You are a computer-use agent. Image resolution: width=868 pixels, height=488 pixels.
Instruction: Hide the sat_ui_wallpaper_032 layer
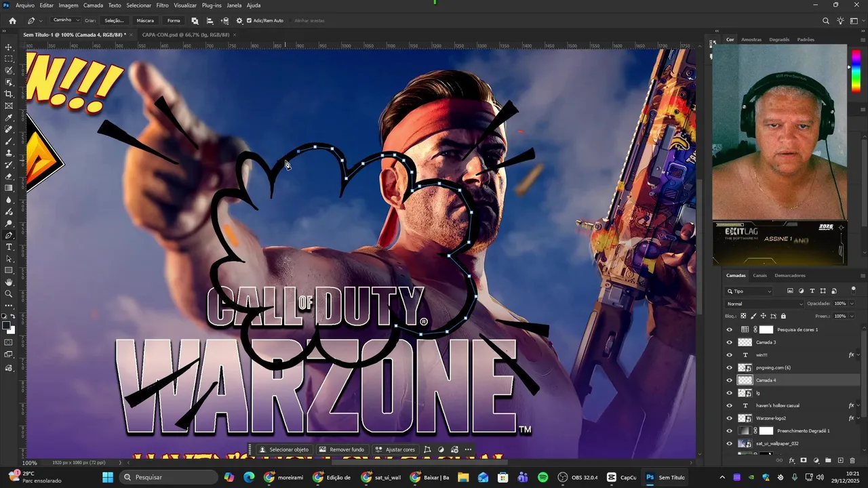point(730,443)
